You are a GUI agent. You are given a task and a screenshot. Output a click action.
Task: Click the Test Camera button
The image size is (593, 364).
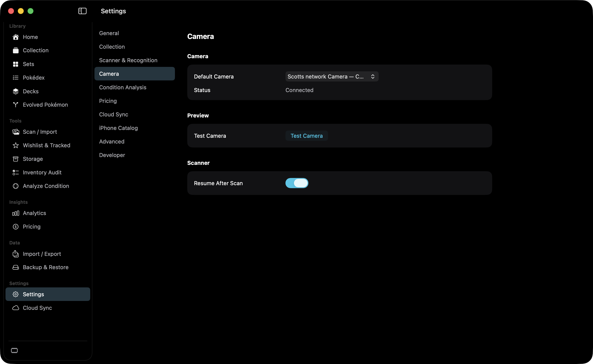[x=307, y=136]
